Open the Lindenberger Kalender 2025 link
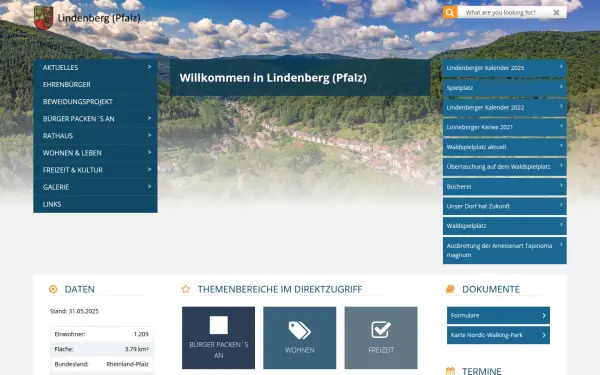 [x=505, y=68]
